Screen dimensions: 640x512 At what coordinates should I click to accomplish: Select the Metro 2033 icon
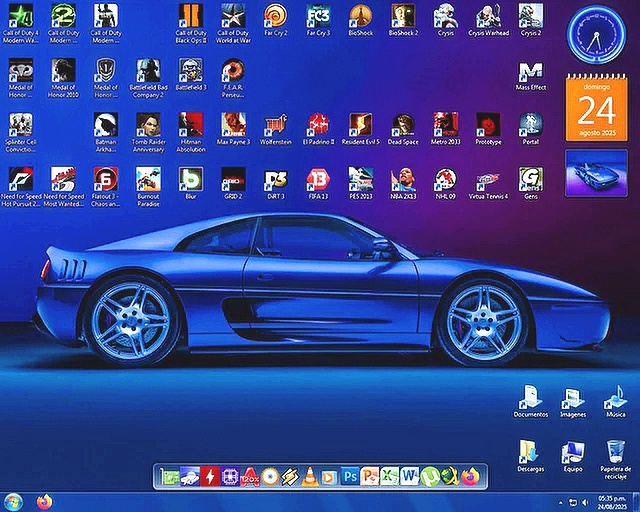tap(446, 129)
